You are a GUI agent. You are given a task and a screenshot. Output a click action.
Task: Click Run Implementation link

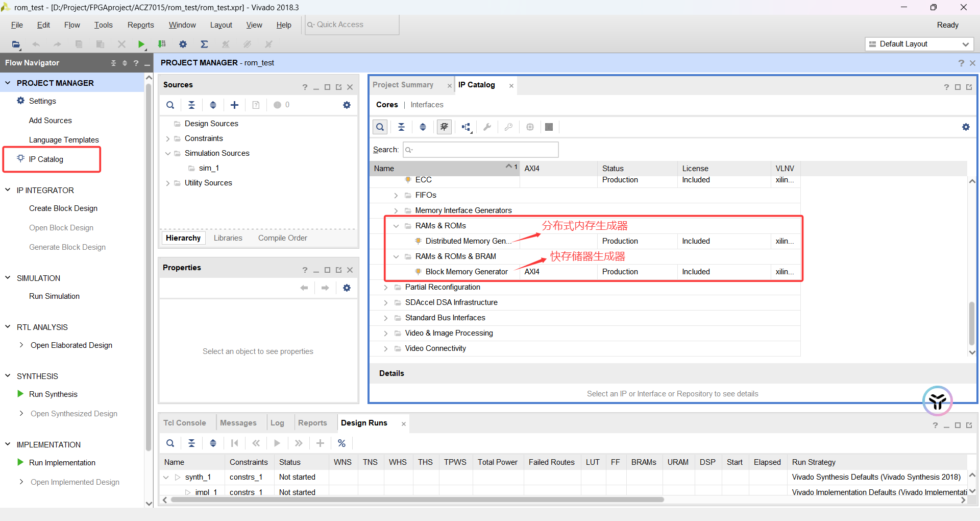pos(62,463)
